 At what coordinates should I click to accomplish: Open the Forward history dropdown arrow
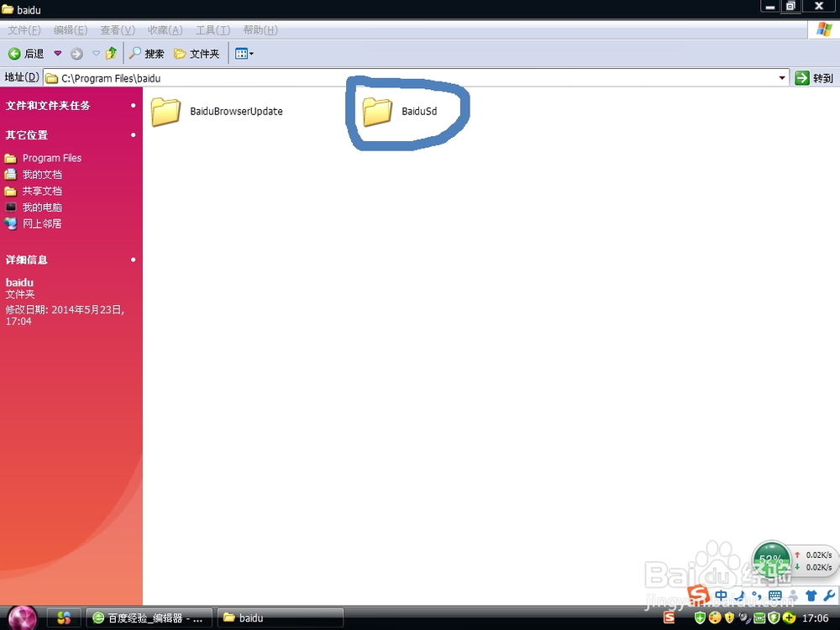point(96,54)
